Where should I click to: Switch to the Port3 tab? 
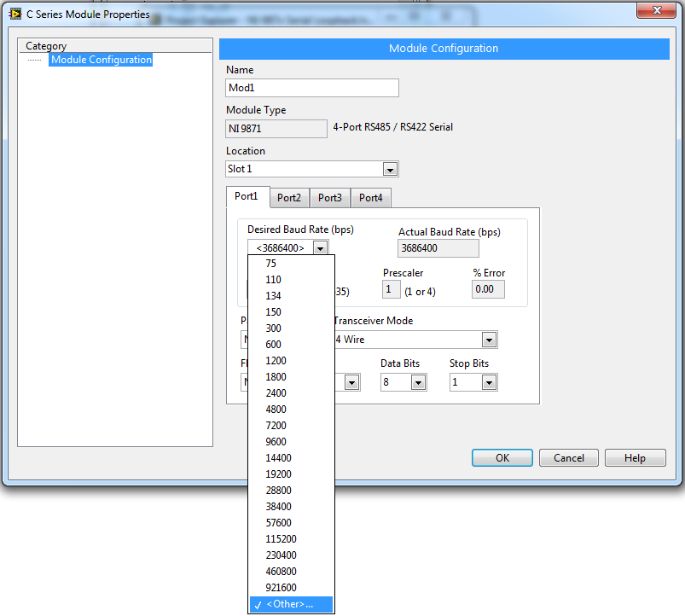pos(330,198)
